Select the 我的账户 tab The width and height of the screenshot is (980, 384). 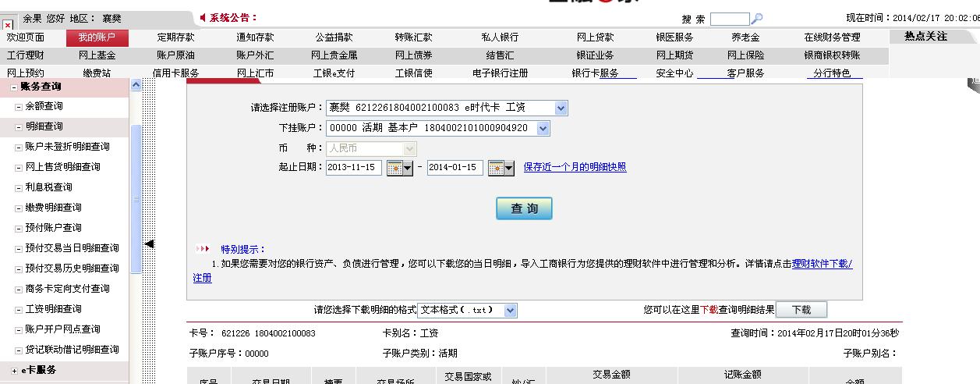pyautogui.click(x=97, y=37)
